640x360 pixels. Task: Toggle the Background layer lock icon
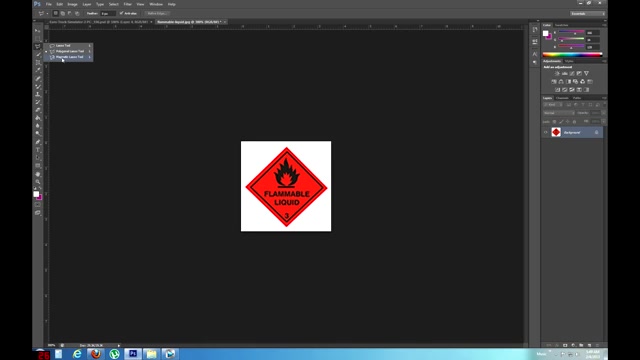(596, 132)
